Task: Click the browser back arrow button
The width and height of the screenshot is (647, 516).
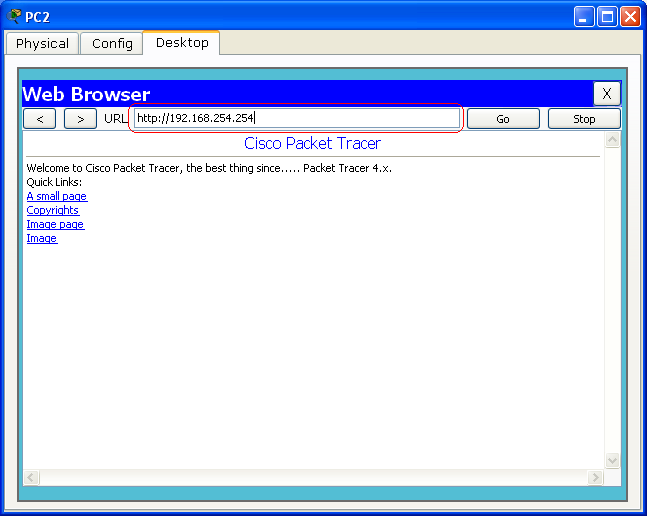Action: coord(40,119)
